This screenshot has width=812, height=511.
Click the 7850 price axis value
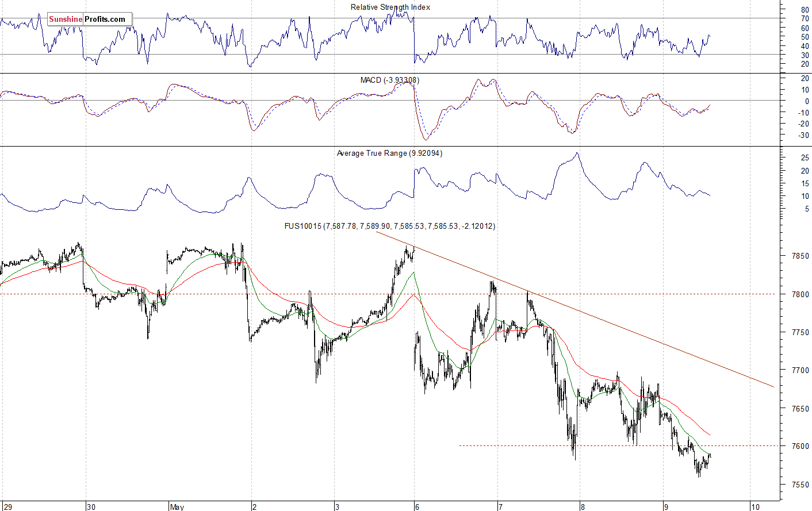point(800,256)
